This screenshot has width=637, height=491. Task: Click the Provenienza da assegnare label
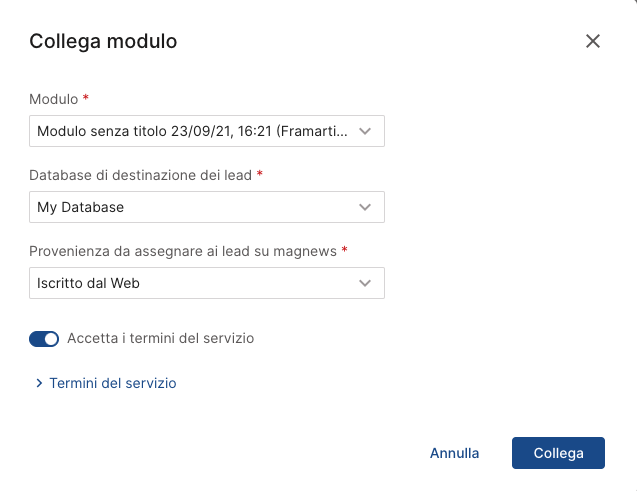click(183, 251)
